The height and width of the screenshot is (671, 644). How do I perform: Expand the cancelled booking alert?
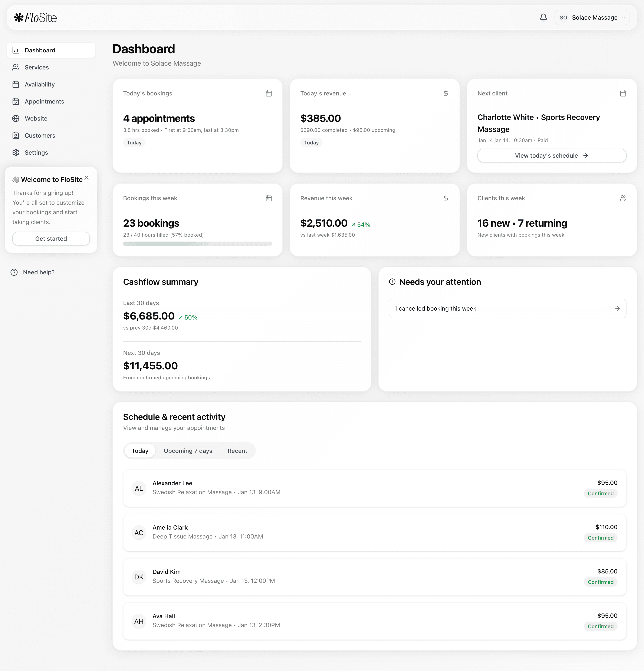pyautogui.click(x=507, y=308)
